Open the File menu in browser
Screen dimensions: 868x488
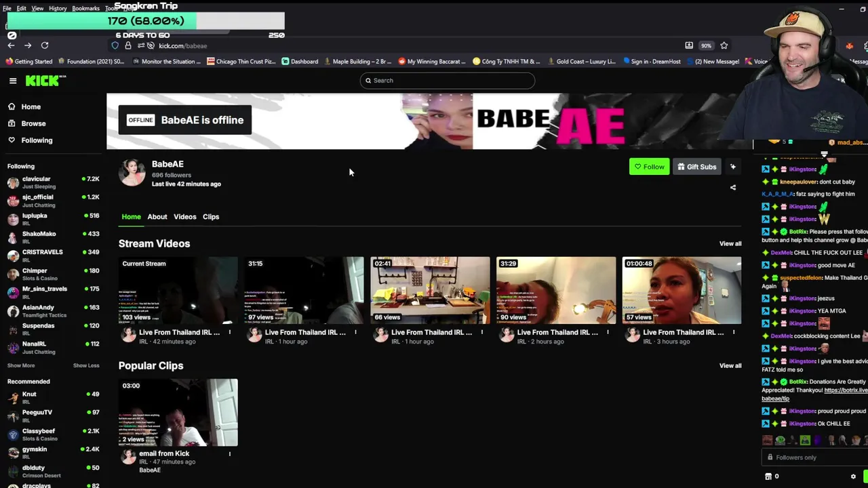click(7, 8)
